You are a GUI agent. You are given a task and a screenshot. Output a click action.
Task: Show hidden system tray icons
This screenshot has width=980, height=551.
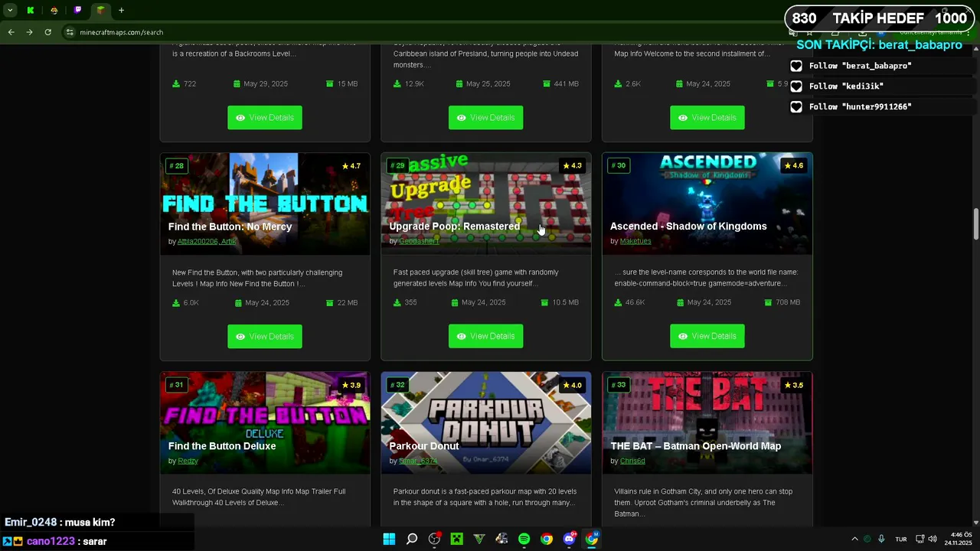[x=855, y=540]
